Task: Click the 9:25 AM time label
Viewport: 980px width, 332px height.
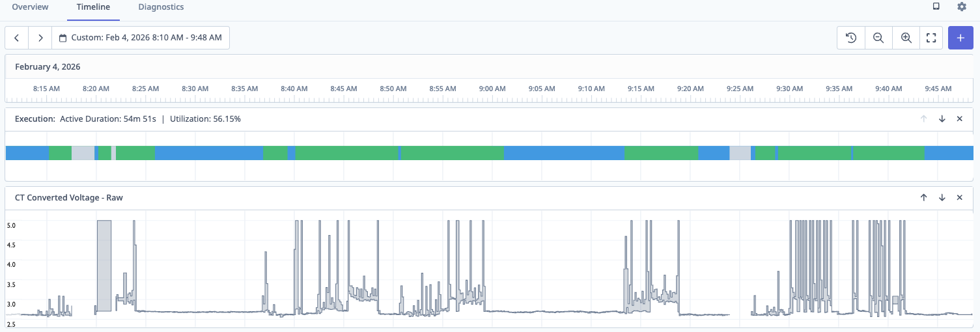Action: 740,89
